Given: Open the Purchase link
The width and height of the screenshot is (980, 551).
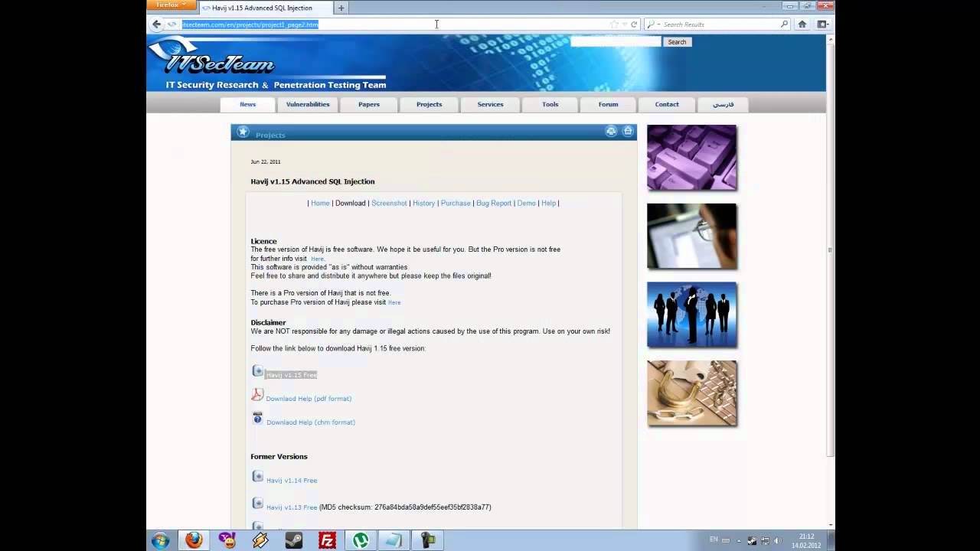Looking at the screenshot, I should click(x=456, y=204).
